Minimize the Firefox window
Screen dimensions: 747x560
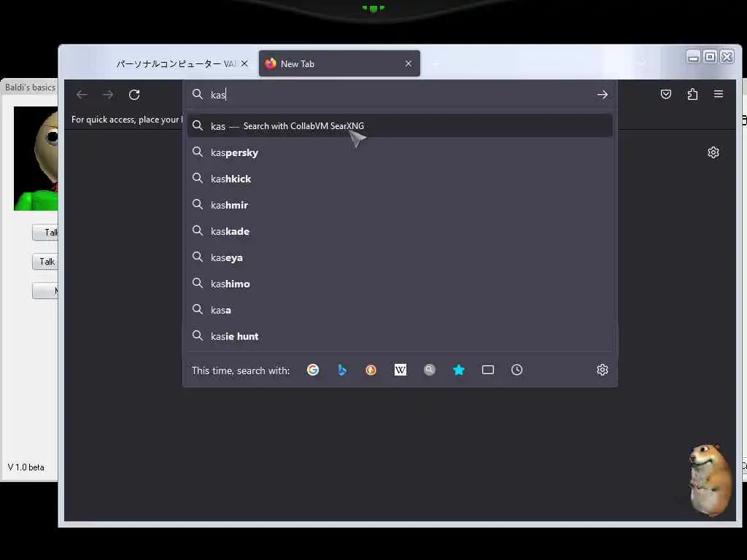[x=693, y=57]
